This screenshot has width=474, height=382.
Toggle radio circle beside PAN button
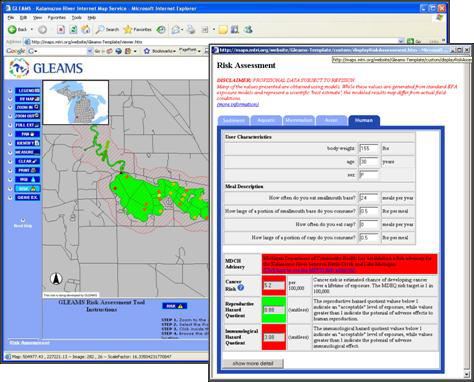[x=10, y=134]
